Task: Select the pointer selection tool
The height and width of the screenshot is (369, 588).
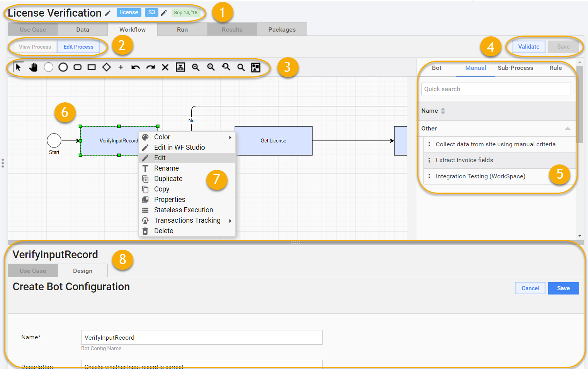Action: (18, 67)
